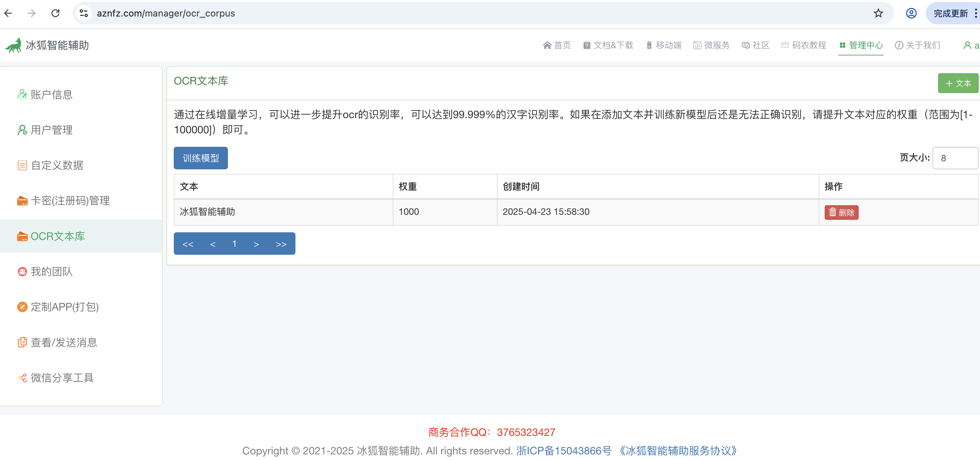This screenshot has height=460, width=980.
Task: Click the 训练模型 button
Action: point(200,158)
